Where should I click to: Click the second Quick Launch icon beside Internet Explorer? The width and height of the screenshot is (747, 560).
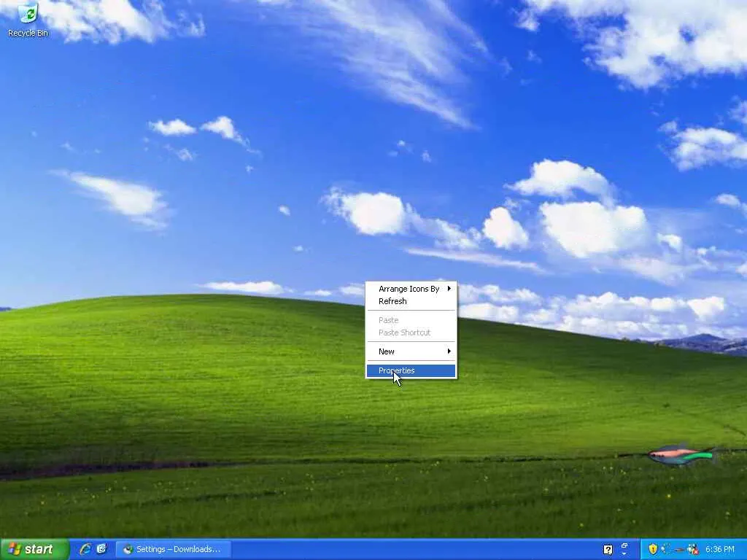click(x=101, y=549)
